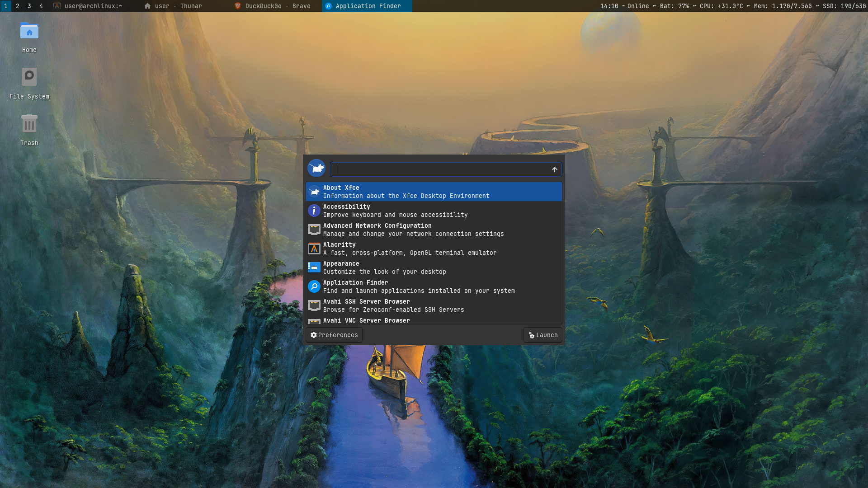Click the Avahi SSH Server Browser icon
The width and height of the screenshot is (868, 488).
click(314, 305)
